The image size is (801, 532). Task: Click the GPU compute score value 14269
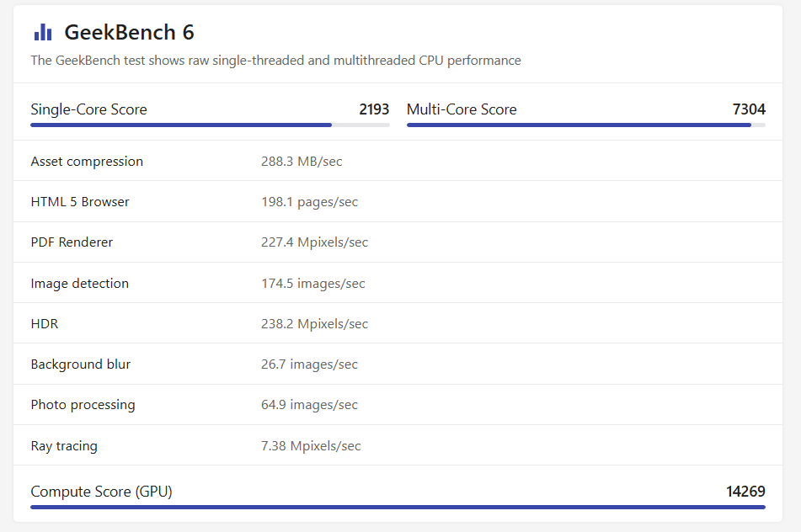pyautogui.click(x=745, y=492)
